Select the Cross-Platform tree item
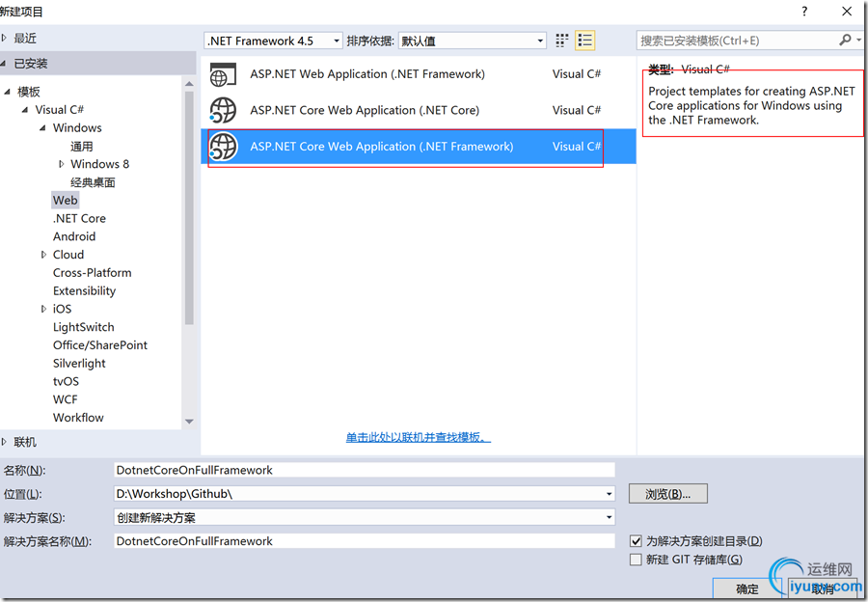Image resolution: width=868 pixels, height=602 pixels. point(93,272)
